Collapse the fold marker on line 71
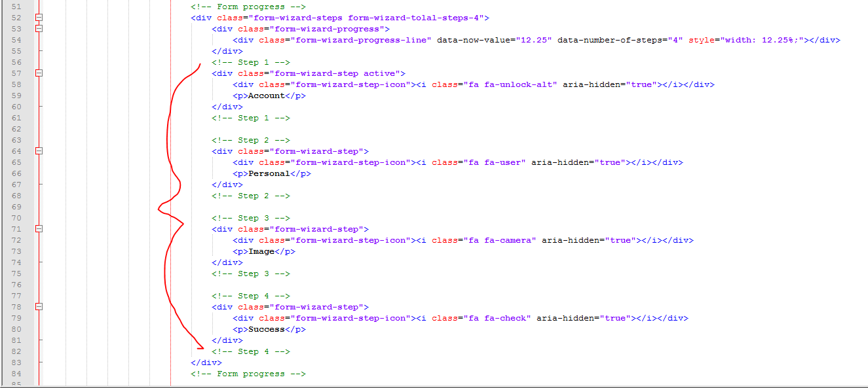The height and width of the screenshot is (388, 868). point(39,229)
